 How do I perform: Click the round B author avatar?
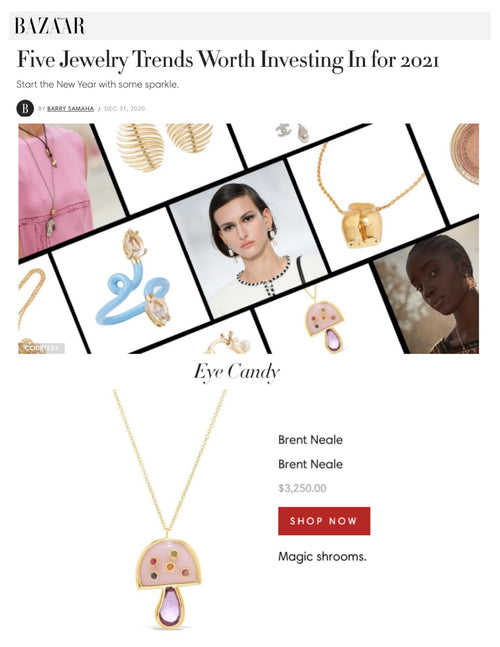[x=25, y=109]
